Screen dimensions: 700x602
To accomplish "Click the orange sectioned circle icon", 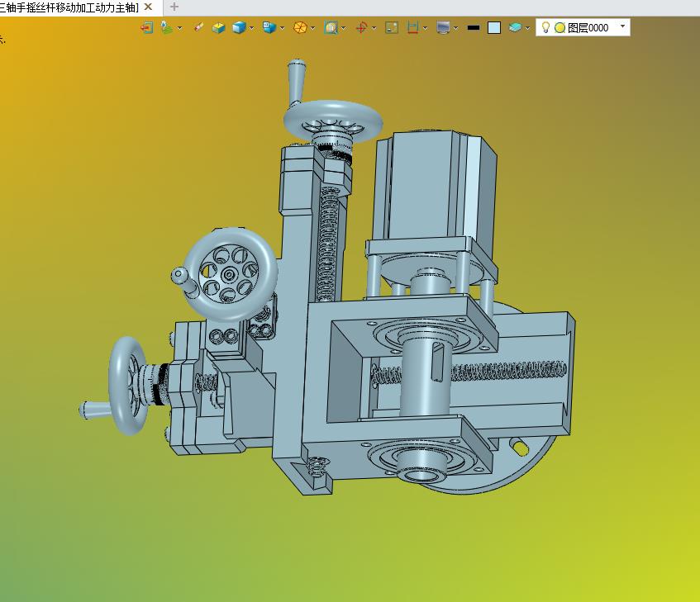I will point(300,27).
